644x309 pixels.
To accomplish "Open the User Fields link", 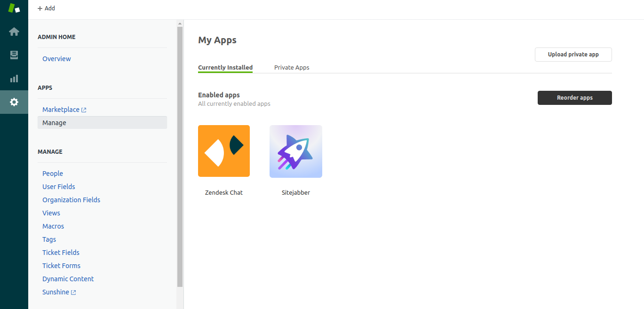I will coord(59,187).
